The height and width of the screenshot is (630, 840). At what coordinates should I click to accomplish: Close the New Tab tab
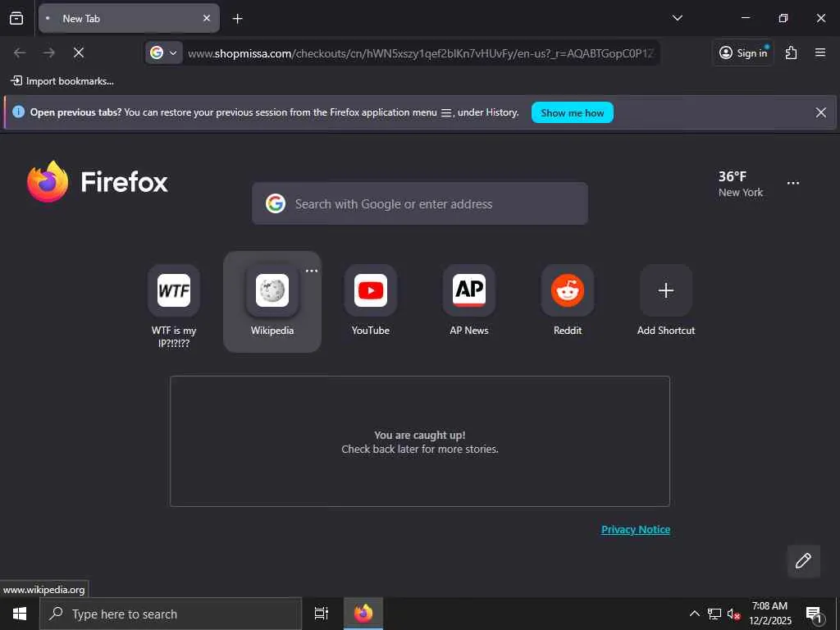coord(206,18)
